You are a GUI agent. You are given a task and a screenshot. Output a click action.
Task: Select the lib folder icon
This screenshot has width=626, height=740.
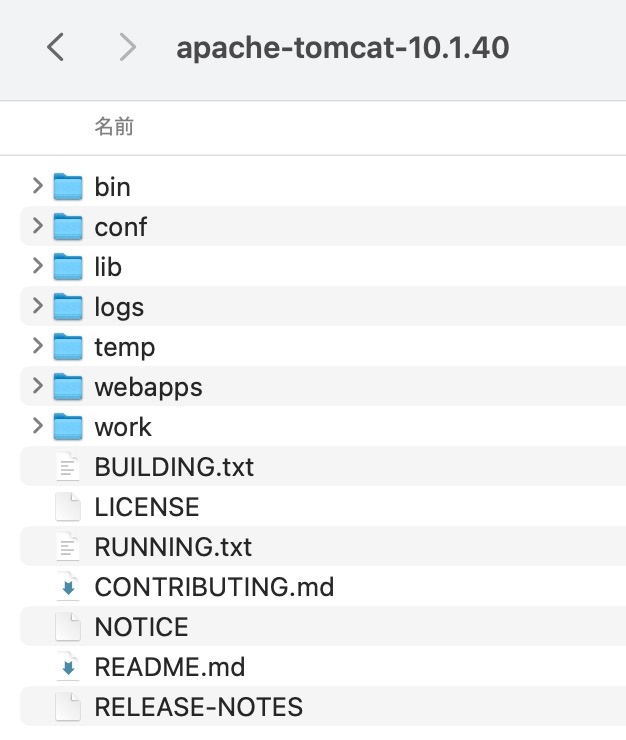point(68,267)
